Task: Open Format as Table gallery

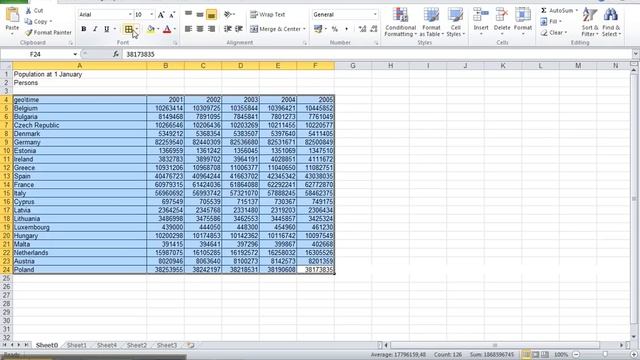Action: pyautogui.click(x=431, y=22)
